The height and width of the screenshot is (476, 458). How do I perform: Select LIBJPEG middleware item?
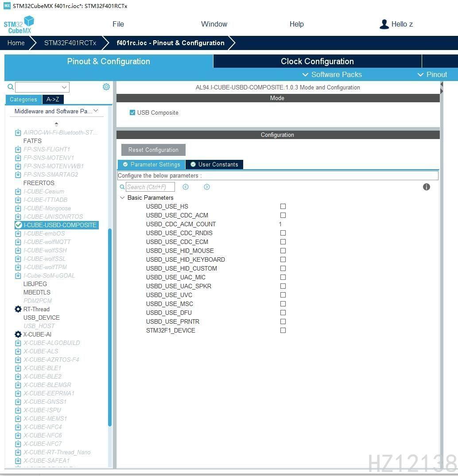pyautogui.click(x=35, y=284)
